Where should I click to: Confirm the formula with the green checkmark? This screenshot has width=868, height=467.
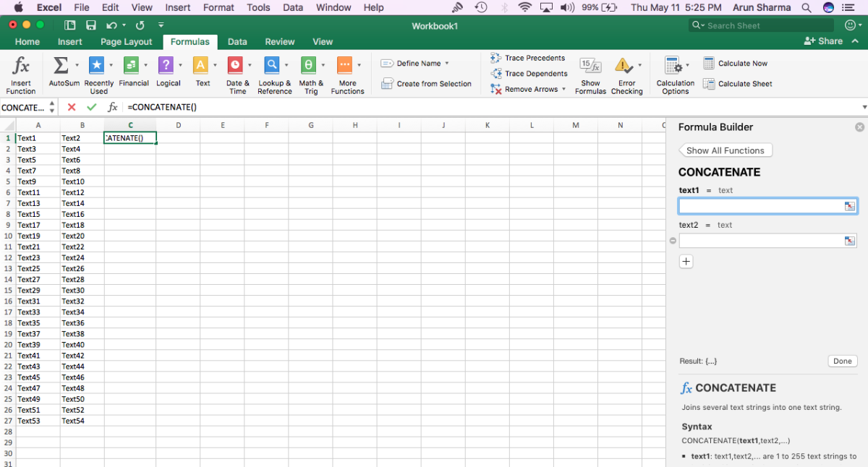pos(90,106)
